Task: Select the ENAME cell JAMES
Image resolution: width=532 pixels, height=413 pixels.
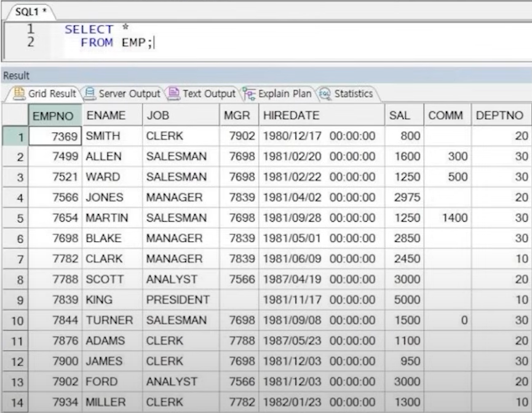Action: pos(113,361)
